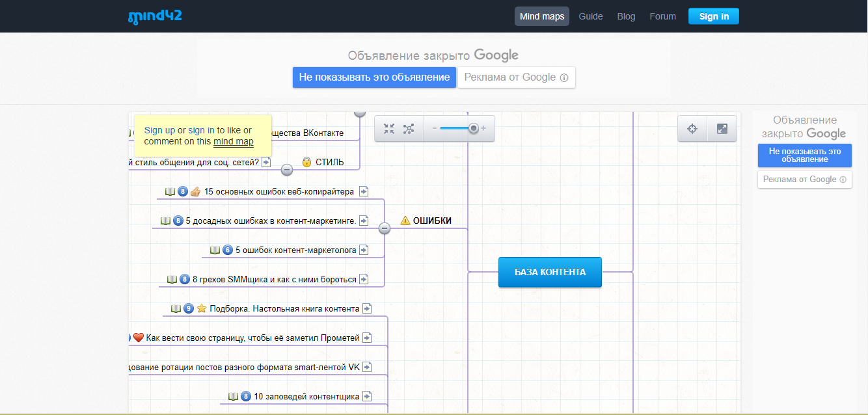
Task: Click the collapse all nodes icon
Action: 389,129
